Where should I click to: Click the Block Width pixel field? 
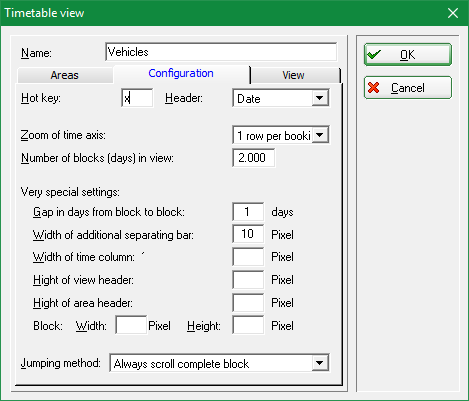pyautogui.click(x=131, y=325)
